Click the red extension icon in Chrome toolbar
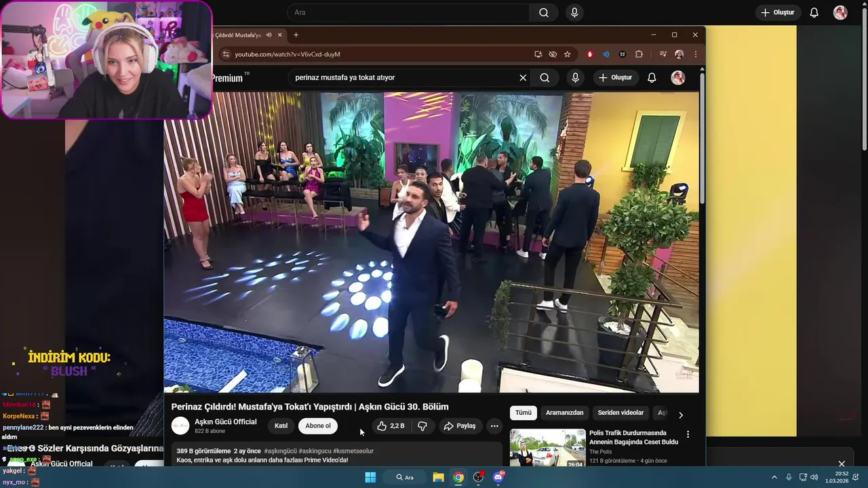The height and width of the screenshot is (488, 868). click(x=590, y=54)
